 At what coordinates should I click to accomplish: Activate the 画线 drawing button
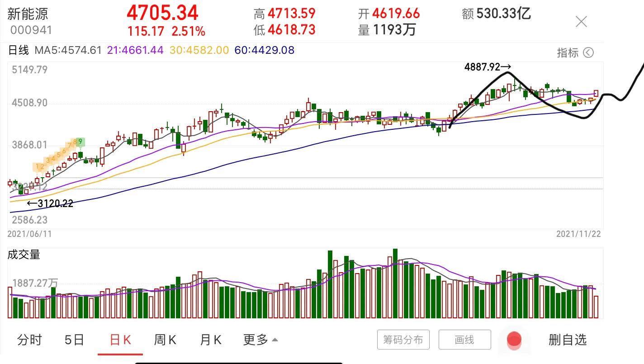click(x=464, y=340)
